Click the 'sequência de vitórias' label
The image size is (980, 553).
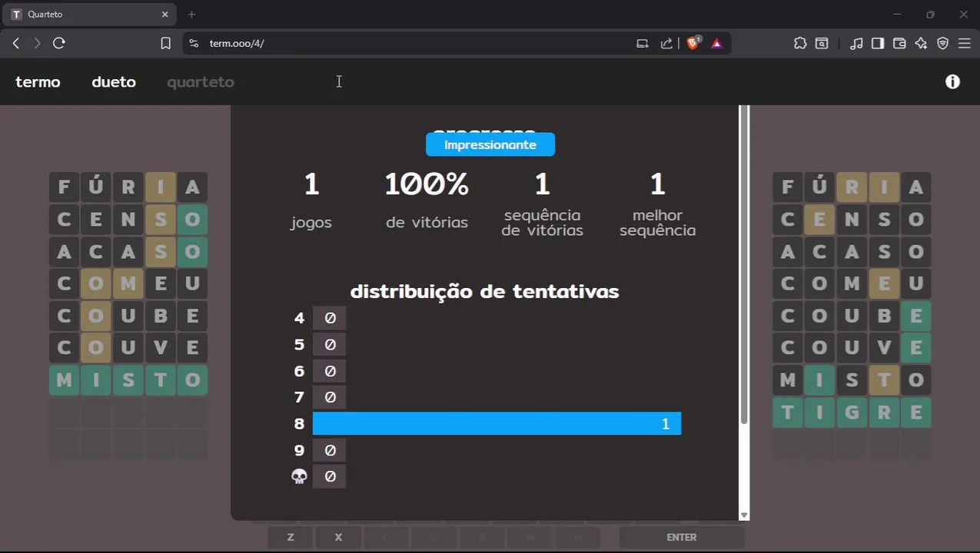click(x=542, y=223)
